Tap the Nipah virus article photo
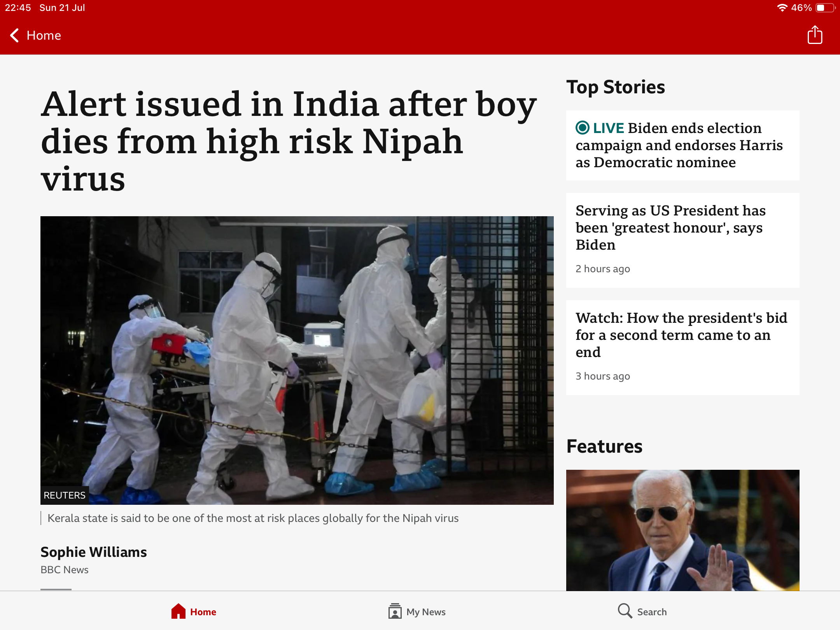 coord(297,360)
